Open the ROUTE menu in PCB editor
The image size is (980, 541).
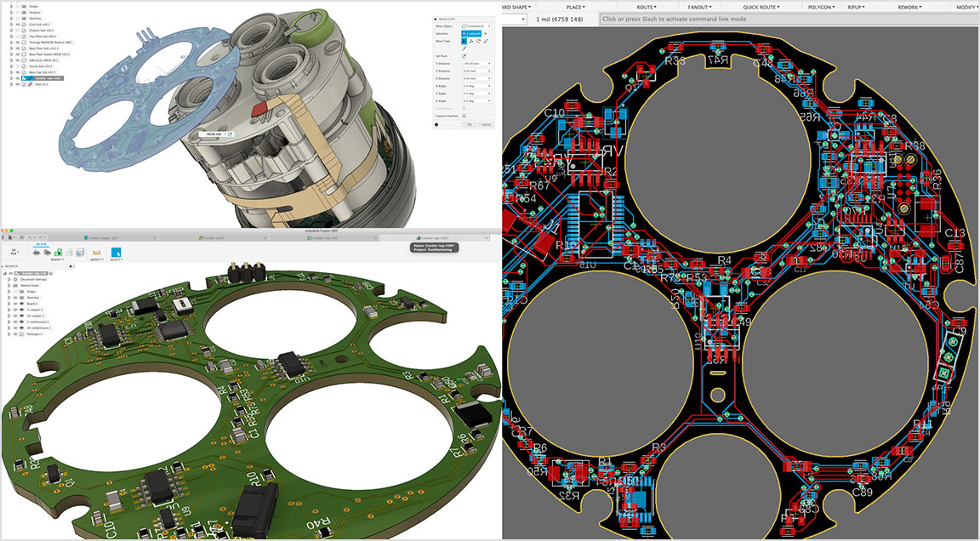tap(647, 7)
